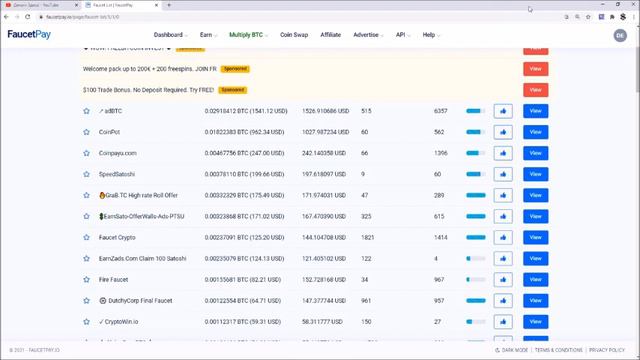Thumbs-up the GraB.TC High rate row
Image resolution: width=640 pixels, height=360 pixels.
click(x=503, y=195)
